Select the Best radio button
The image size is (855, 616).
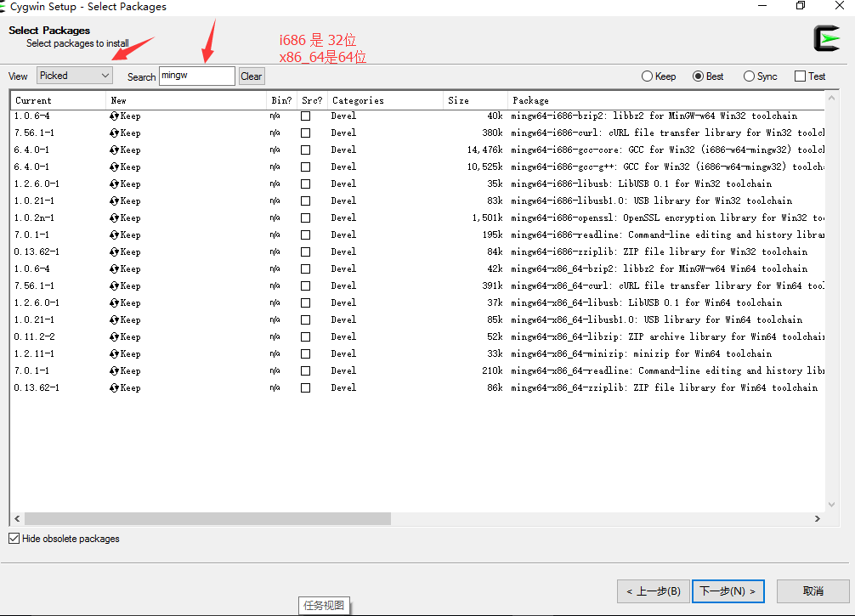698,76
